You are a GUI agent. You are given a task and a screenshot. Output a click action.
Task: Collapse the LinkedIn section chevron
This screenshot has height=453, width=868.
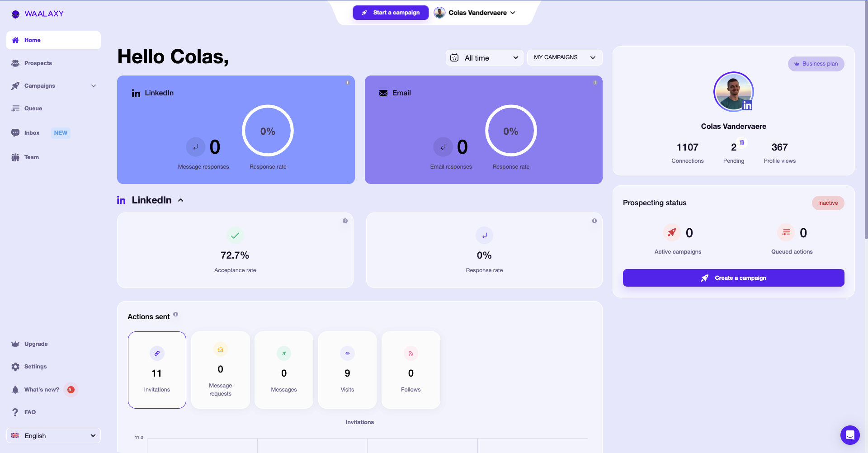tap(181, 200)
